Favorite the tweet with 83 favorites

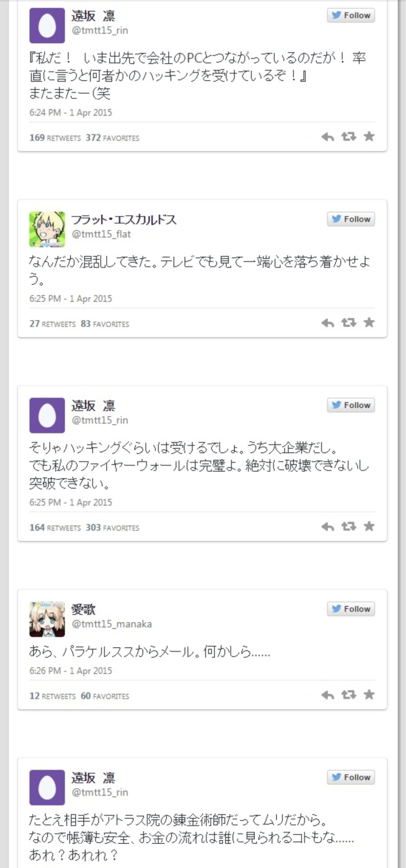click(x=369, y=322)
